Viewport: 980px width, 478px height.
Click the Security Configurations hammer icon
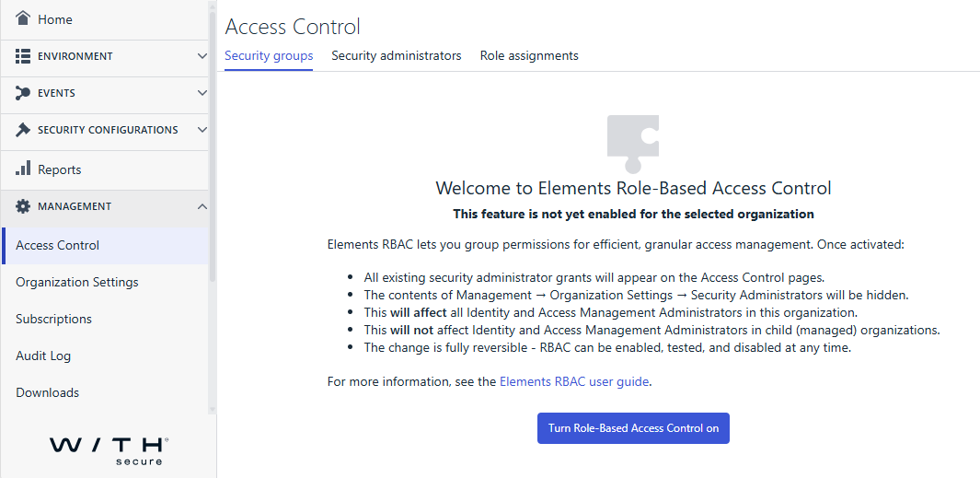pos(23,130)
